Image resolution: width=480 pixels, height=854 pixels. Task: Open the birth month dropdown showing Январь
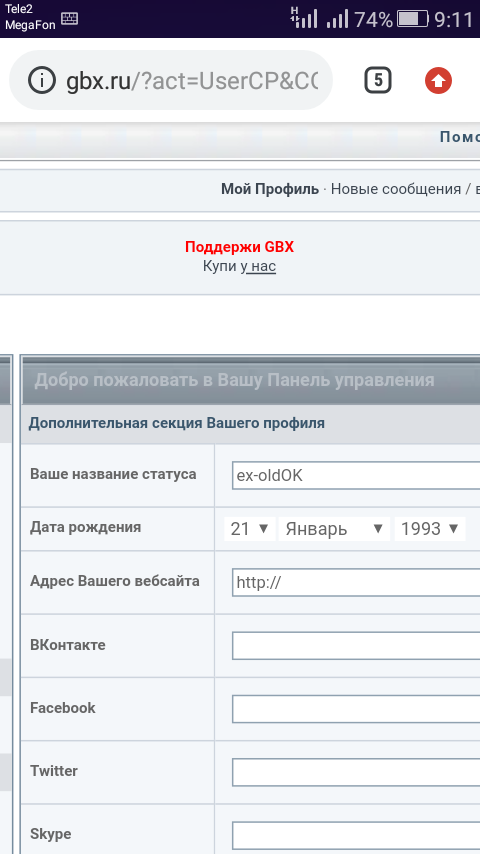(x=334, y=529)
